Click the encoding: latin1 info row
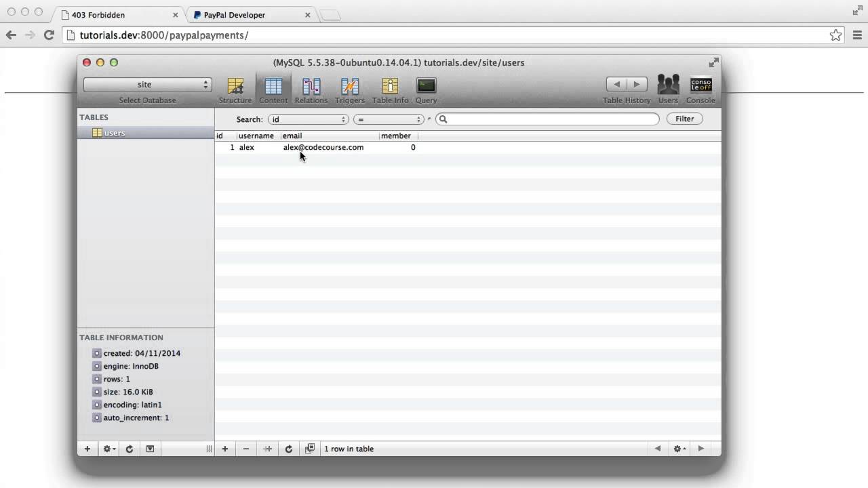868x488 pixels. coord(127,405)
